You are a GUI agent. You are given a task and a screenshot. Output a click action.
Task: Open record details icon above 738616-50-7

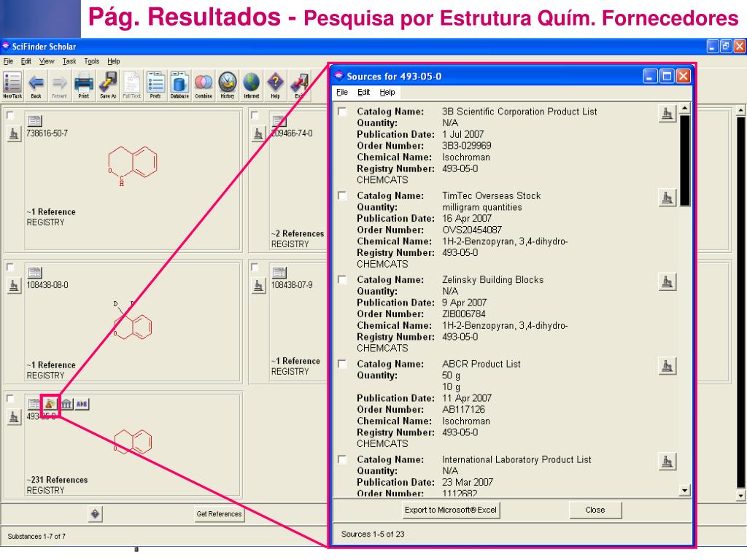click(35, 120)
